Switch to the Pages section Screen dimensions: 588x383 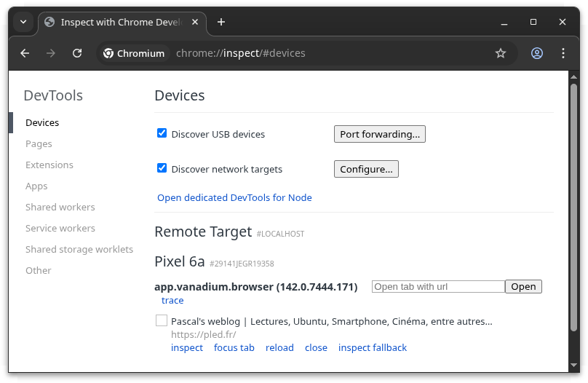point(39,144)
